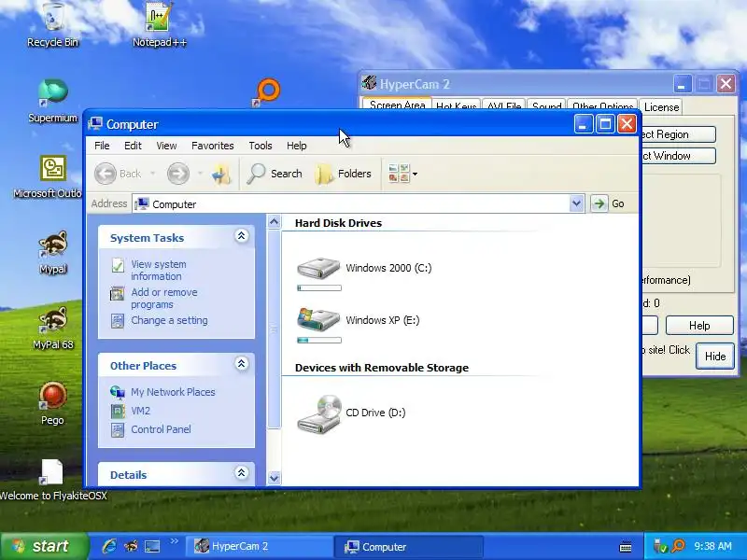747x560 pixels.
Task: Click Add or remove programs link
Action: 164,298
